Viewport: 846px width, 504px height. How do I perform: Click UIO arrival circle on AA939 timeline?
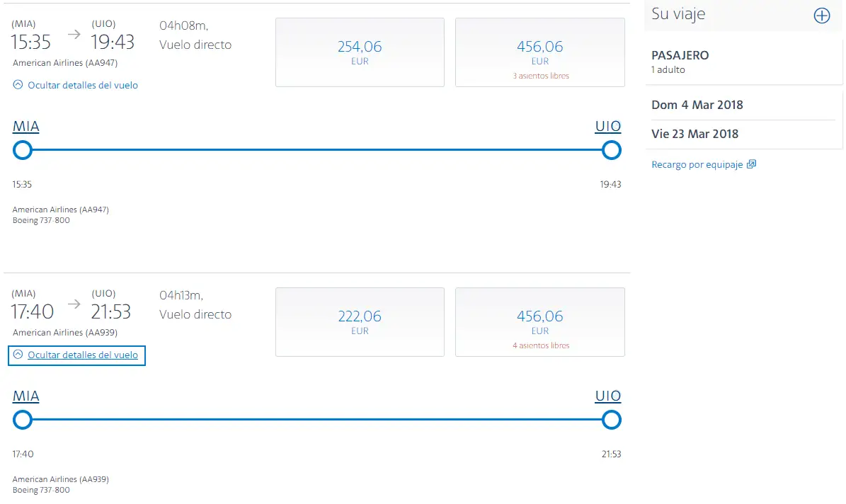click(x=611, y=420)
